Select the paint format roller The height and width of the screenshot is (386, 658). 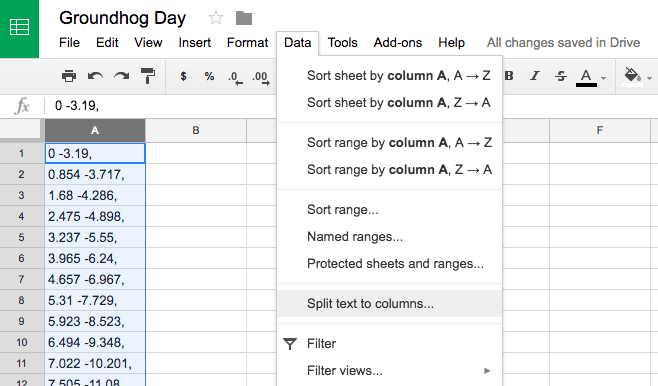tap(148, 76)
